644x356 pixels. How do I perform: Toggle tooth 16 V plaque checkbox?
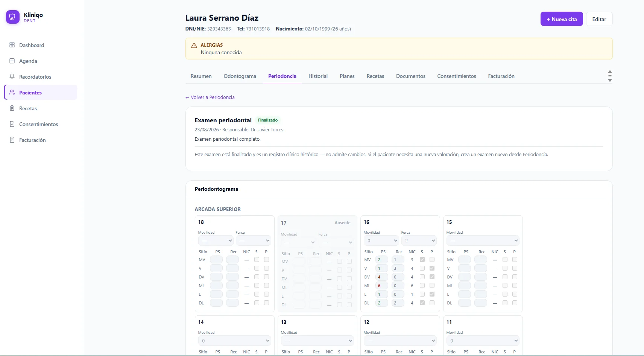432,268
